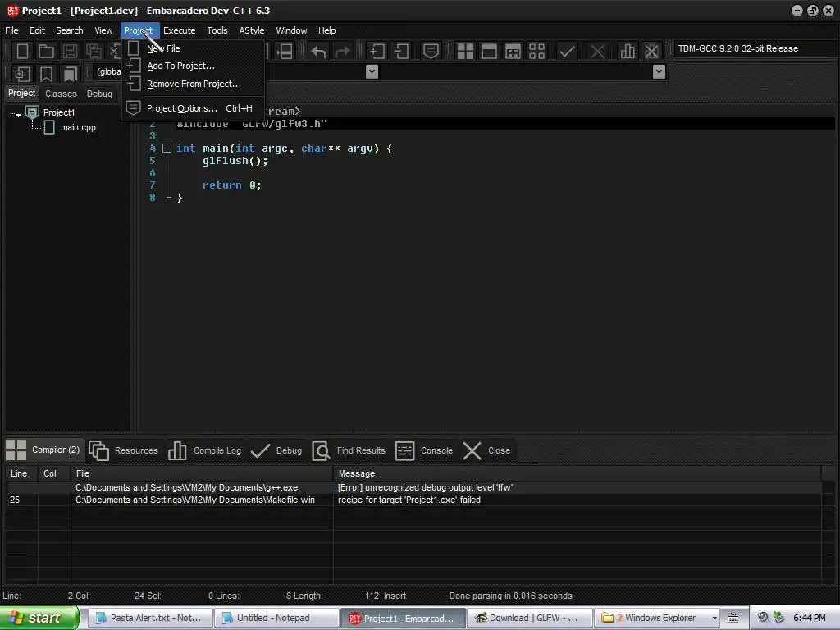Click the Save All toolbar icon

(x=94, y=52)
